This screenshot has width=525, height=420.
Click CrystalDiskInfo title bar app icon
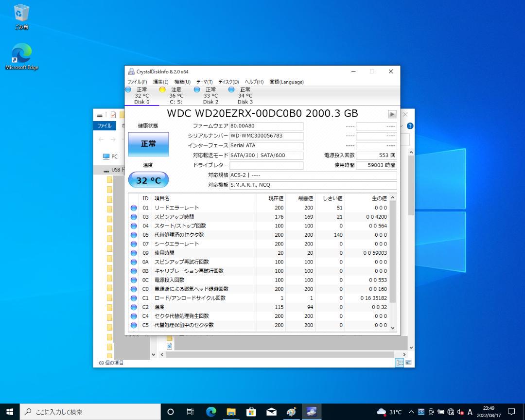pyautogui.click(x=131, y=71)
